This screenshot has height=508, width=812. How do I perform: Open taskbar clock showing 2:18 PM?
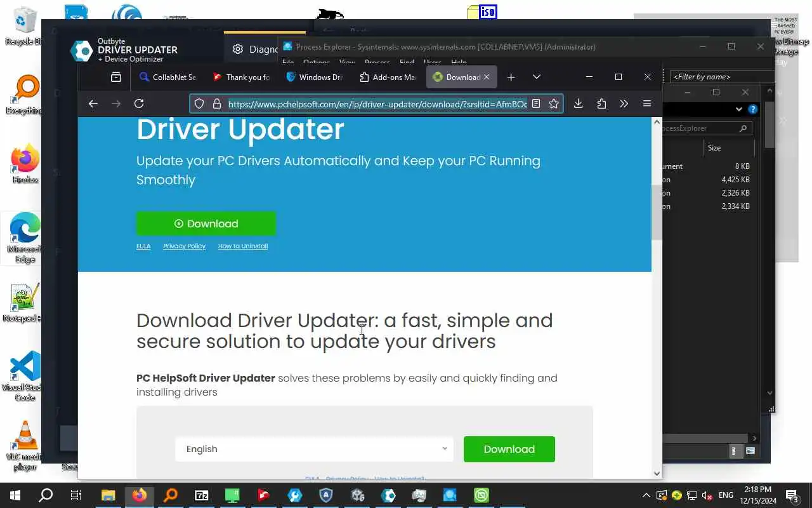point(757,495)
